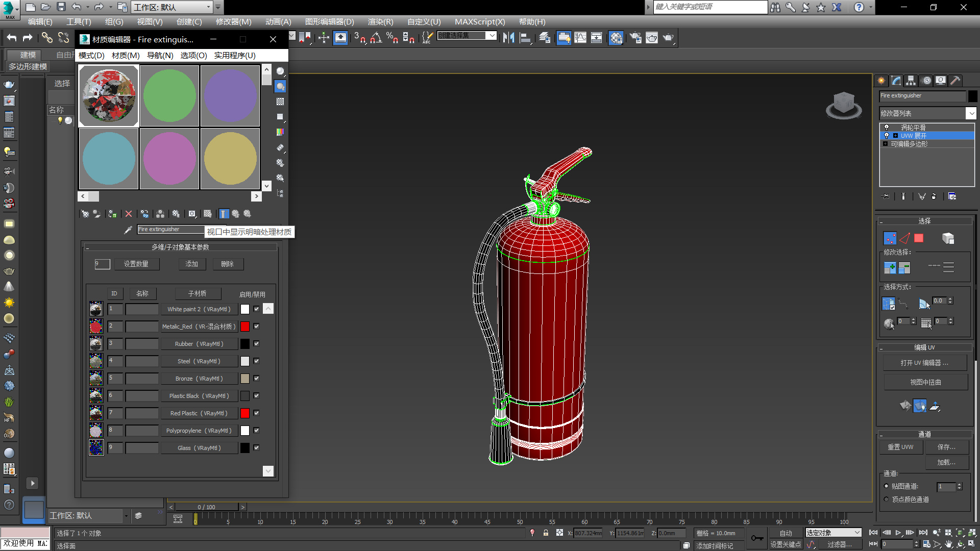Click the 设置数量 button
This screenshot has height=551, width=980.
(136, 264)
